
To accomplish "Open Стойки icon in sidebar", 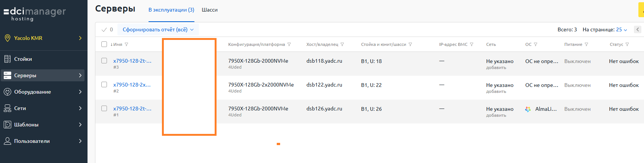I will pos(7,59).
